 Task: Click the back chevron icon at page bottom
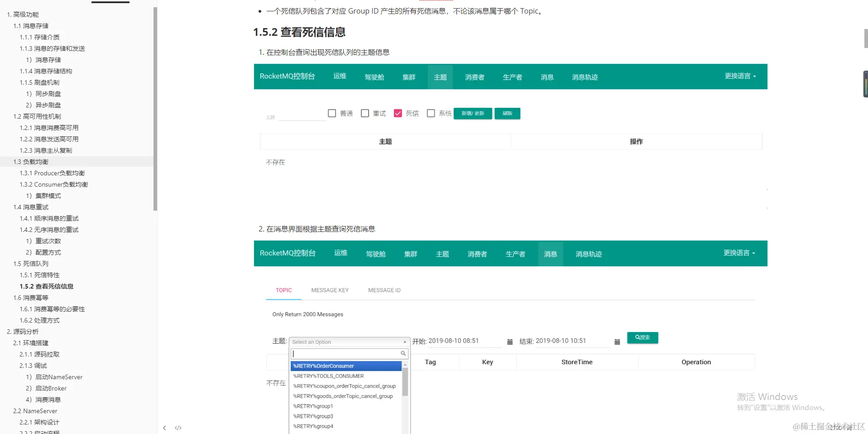tap(164, 428)
